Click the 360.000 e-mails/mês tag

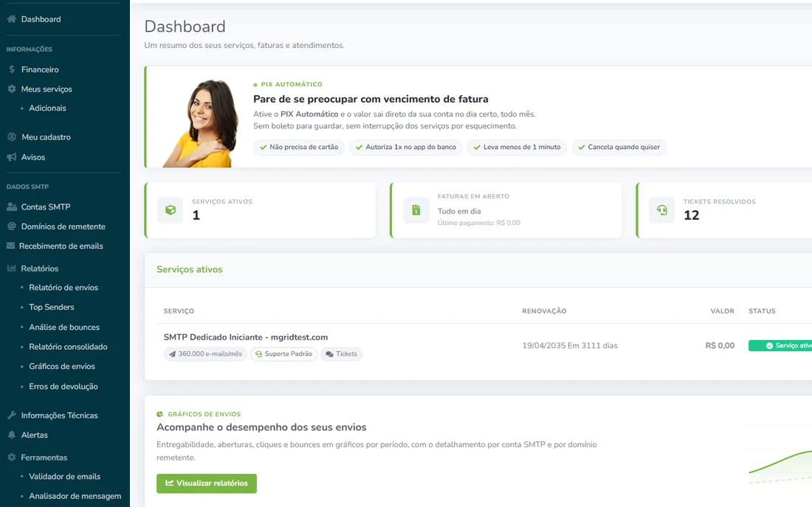click(206, 354)
